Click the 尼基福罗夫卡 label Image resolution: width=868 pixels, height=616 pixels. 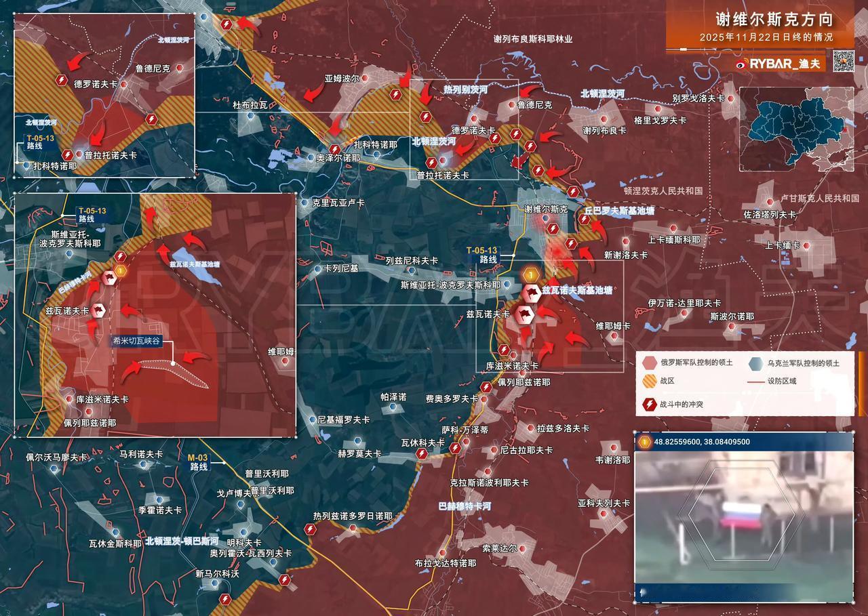(x=344, y=419)
